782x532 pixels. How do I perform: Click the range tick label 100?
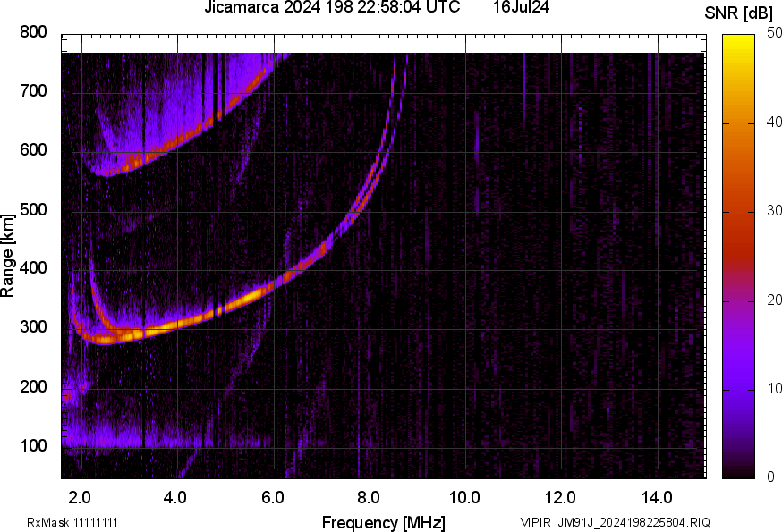coord(33,445)
